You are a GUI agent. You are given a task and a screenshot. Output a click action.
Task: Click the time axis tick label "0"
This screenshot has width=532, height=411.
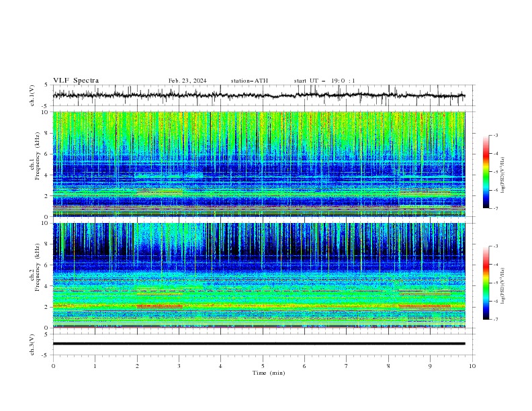point(53,366)
